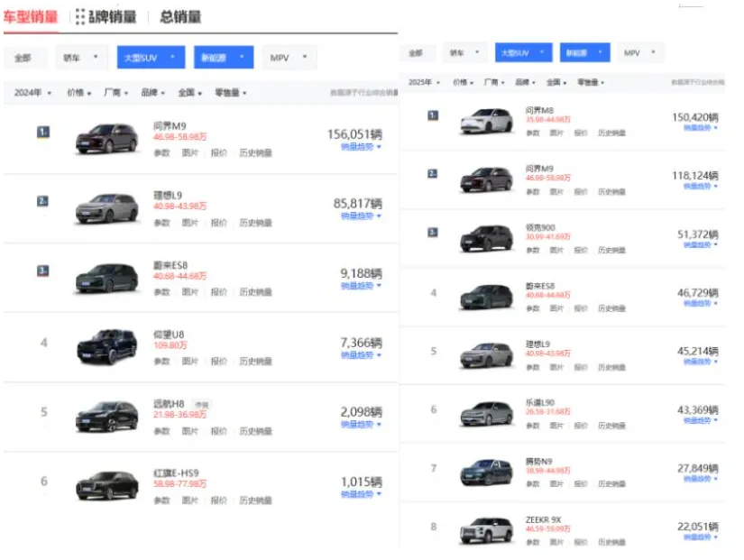Open 红旗E-HS9 model name link
Viewport: 744px width, 560px height.
(176, 473)
